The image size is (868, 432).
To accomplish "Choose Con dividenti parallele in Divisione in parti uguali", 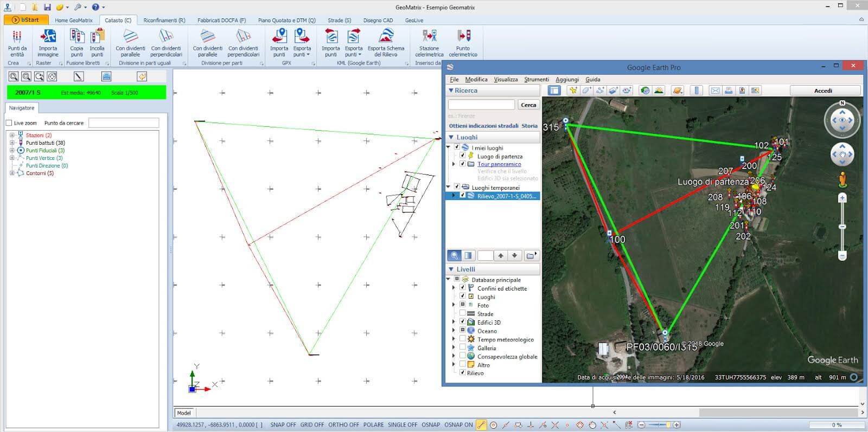I will coord(130,43).
